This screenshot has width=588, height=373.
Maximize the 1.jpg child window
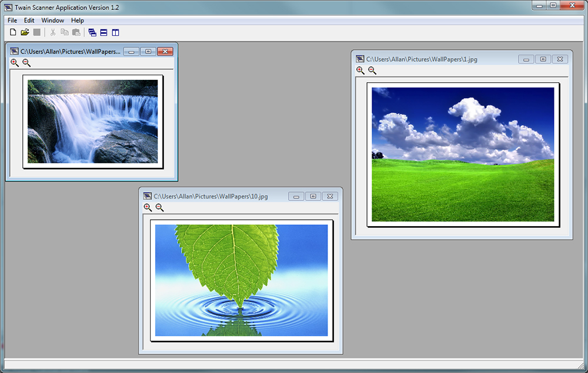click(x=543, y=59)
